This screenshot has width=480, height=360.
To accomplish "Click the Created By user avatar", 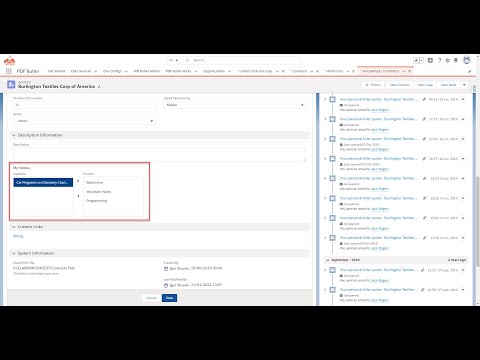I will pos(166,268).
